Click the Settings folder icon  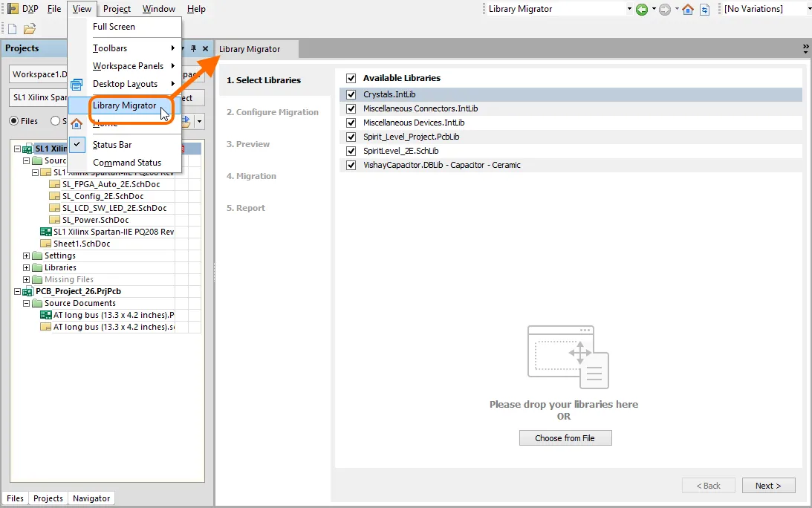(36, 255)
